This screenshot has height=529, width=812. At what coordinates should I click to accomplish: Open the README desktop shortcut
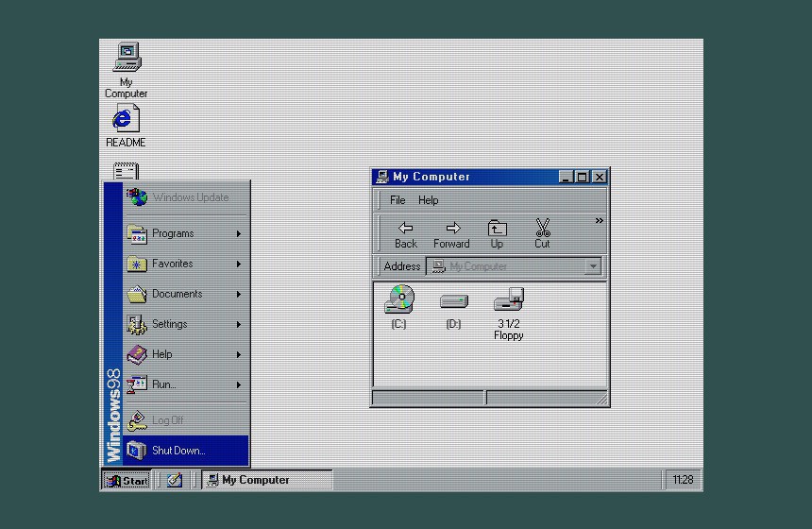(x=126, y=126)
